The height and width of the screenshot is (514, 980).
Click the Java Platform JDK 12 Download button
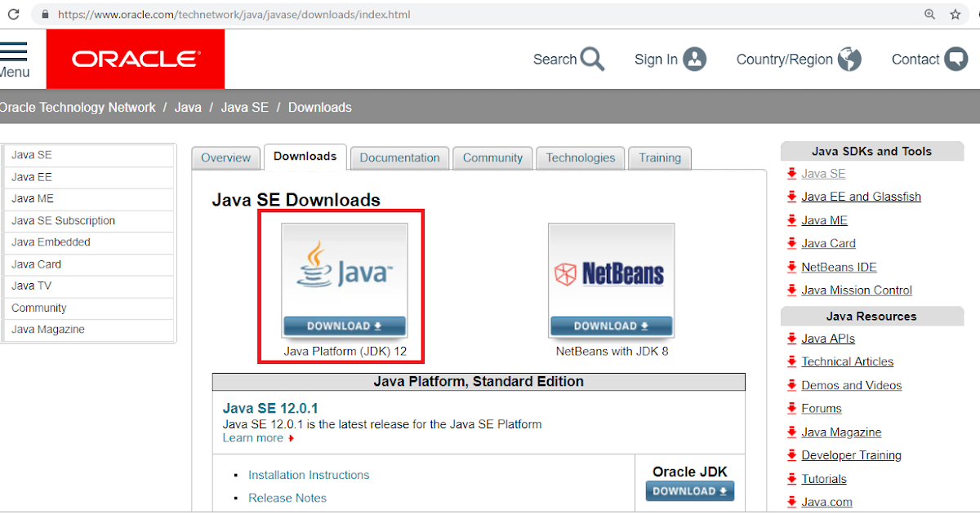tap(344, 326)
